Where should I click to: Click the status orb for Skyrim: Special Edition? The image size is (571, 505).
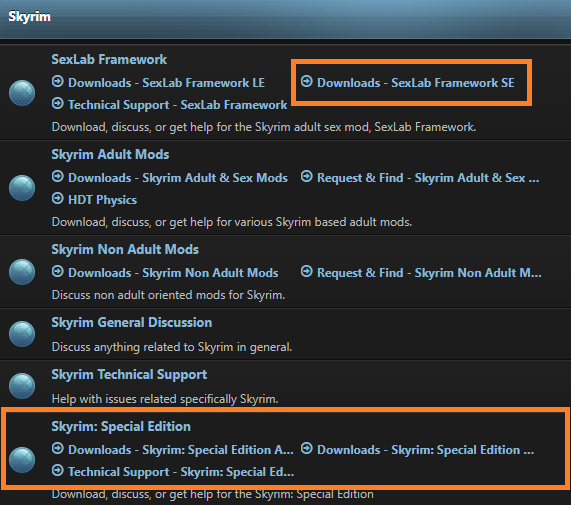pos(22,460)
